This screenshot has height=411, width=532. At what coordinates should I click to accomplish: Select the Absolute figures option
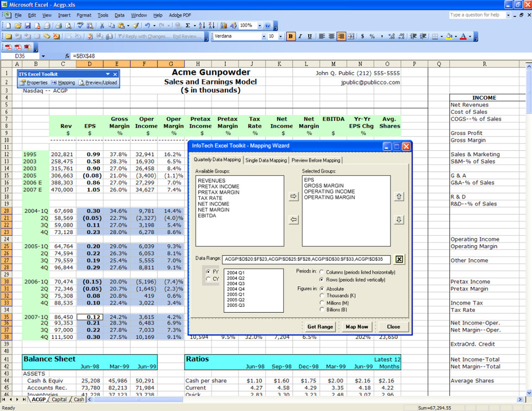[332, 288]
